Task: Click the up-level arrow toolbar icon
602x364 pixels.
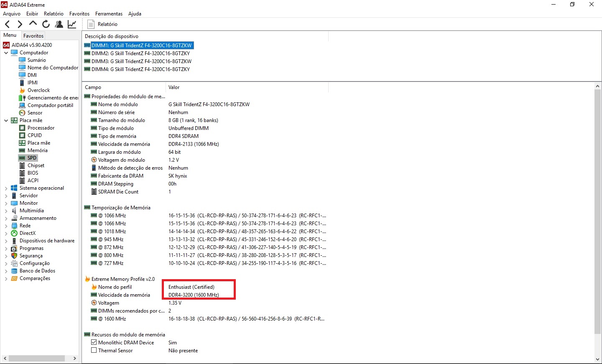Action: coord(33,24)
